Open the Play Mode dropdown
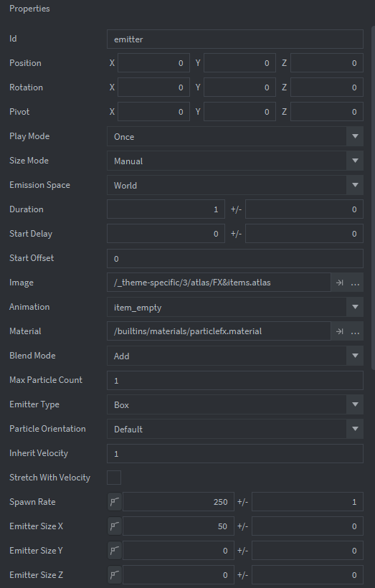375x588 pixels. tap(235, 136)
